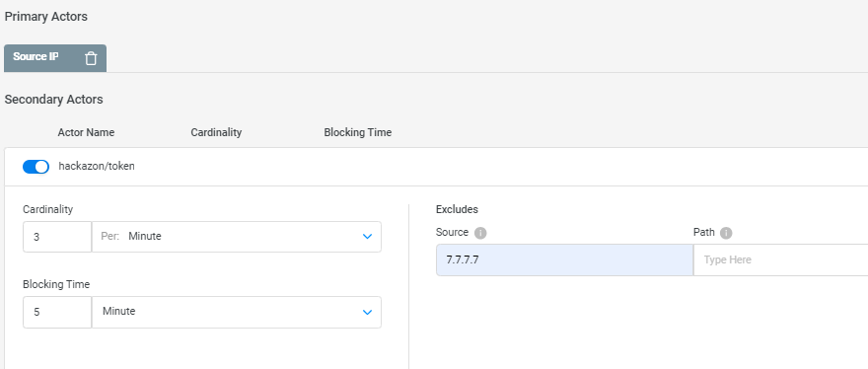Screen dimensions: 868x369
Task: Click the Secondary Actors heading
Action: point(53,100)
